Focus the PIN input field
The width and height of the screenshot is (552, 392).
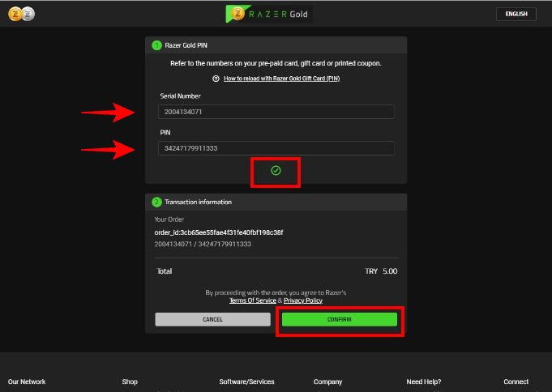pos(276,148)
